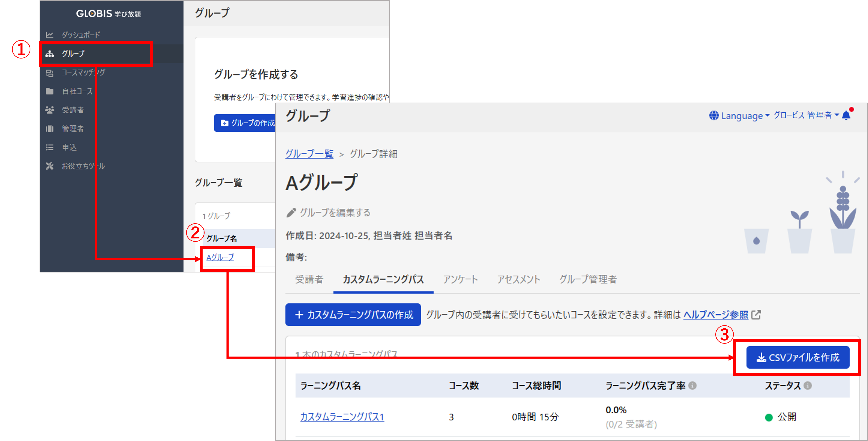The width and height of the screenshot is (868, 441).
Task: Open notifications with the bell icon
Action: (x=846, y=116)
